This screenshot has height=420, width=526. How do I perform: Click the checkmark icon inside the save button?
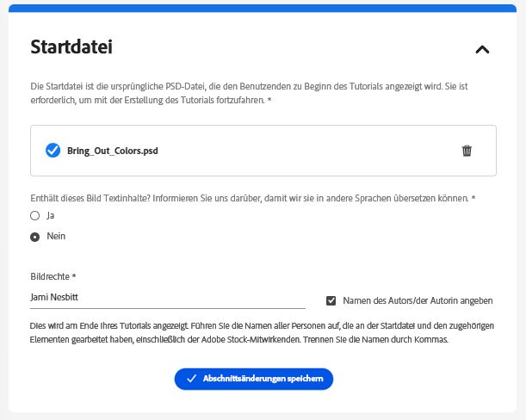tap(191, 379)
